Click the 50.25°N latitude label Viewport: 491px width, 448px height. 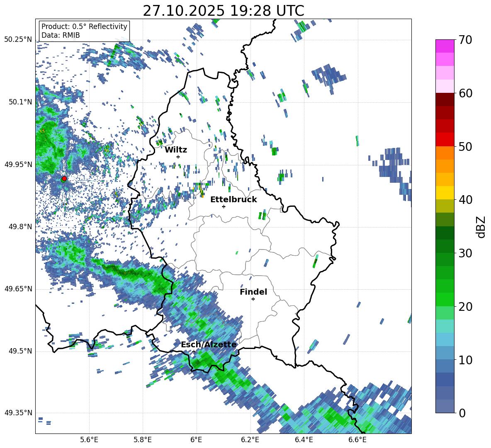point(18,40)
